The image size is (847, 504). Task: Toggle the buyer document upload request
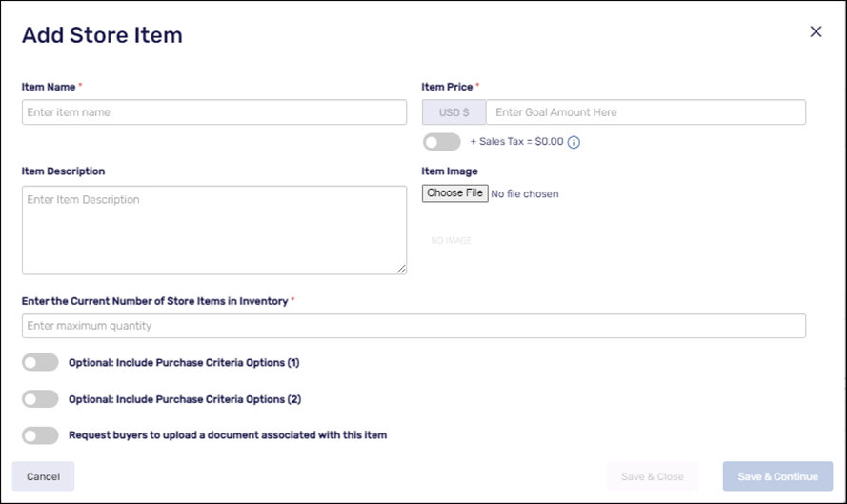point(40,435)
